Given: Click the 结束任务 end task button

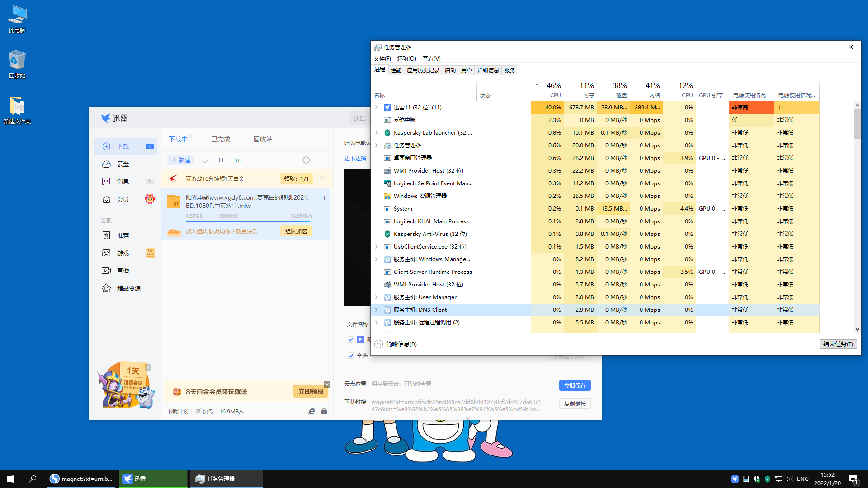Looking at the screenshot, I should point(837,344).
